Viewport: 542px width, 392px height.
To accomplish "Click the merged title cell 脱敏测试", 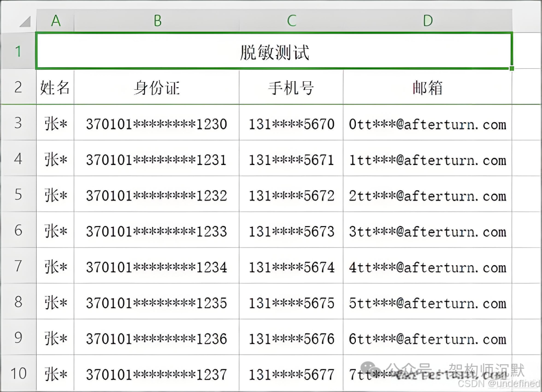I will [274, 51].
